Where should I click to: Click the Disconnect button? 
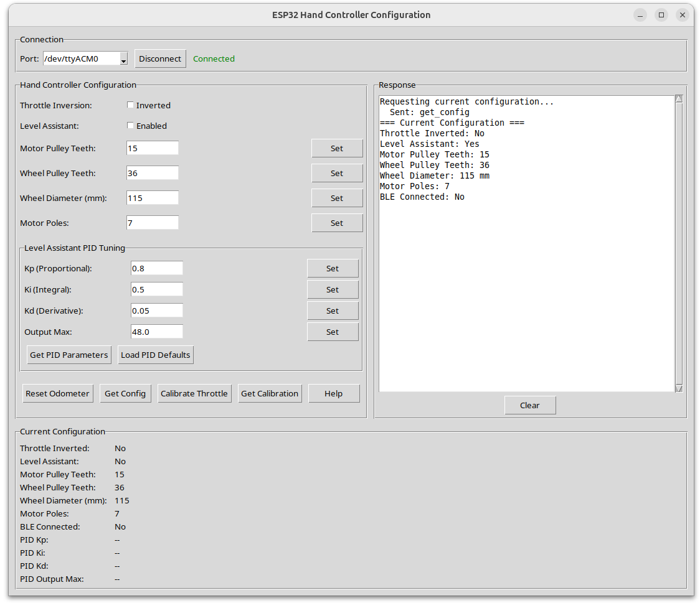pyautogui.click(x=160, y=58)
